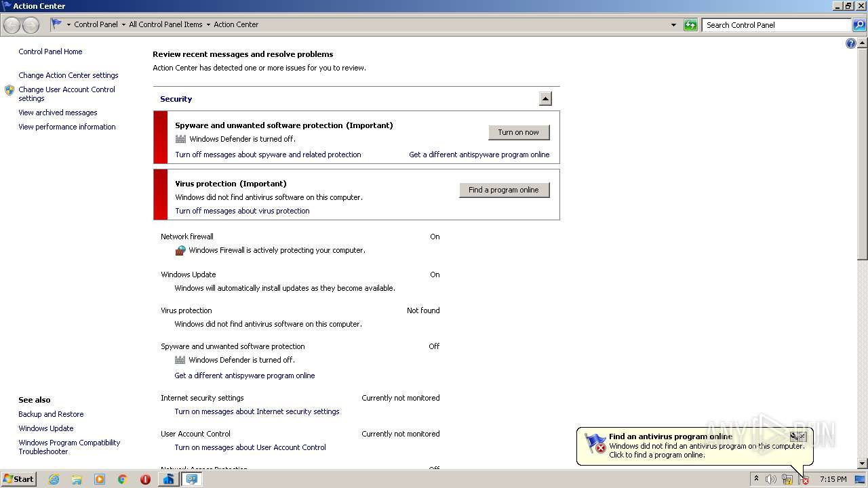The height and width of the screenshot is (488, 868).
Task: Expand the dropdown arrow before Control Panel
Action: pos(68,25)
